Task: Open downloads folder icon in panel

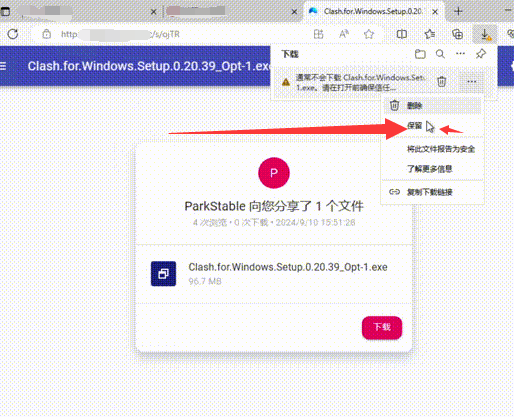Action: (x=420, y=54)
